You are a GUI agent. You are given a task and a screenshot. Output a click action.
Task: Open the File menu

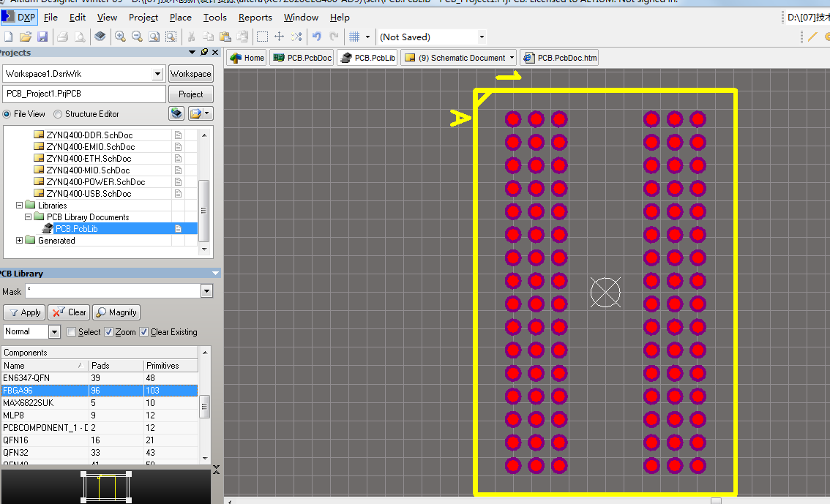[51, 18]
